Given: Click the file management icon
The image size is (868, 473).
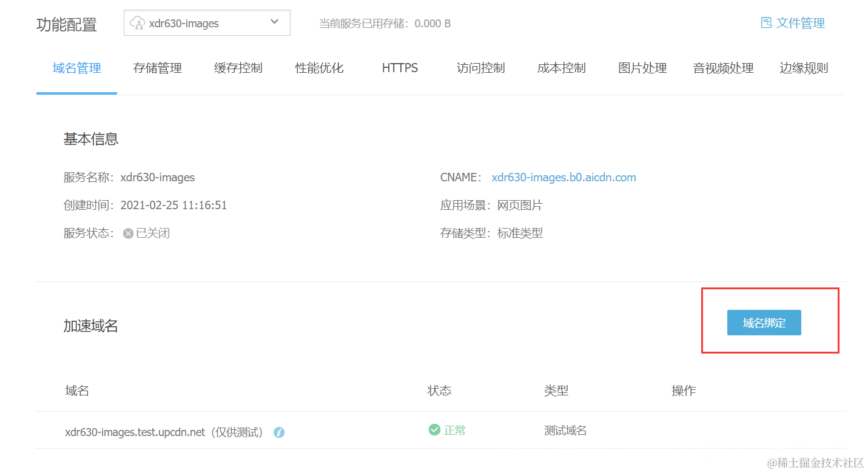Looking at the screenshot, I should point(766,23).
